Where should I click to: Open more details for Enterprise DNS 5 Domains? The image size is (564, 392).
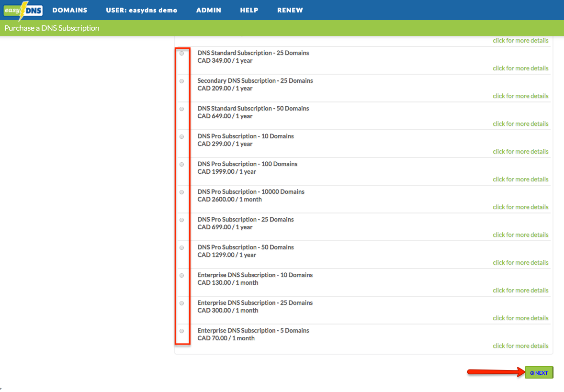[x=520, y=346]
